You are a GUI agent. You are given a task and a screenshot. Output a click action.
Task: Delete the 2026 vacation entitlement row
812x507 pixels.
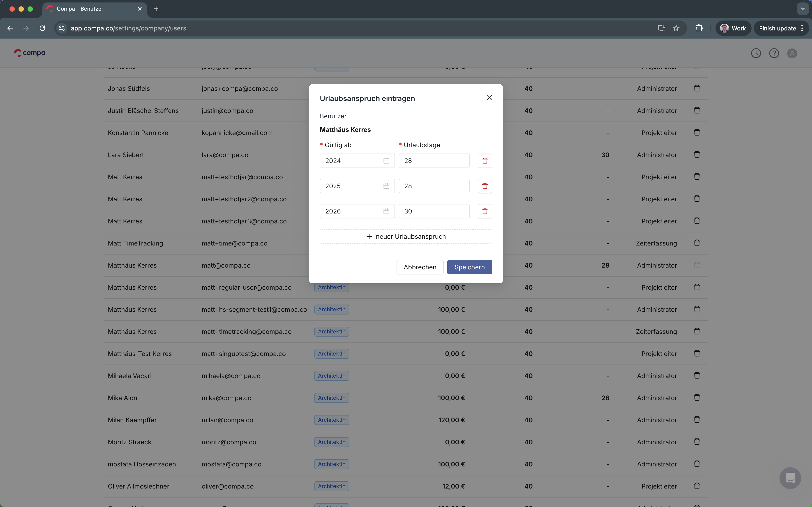click(x=485, y=211)
